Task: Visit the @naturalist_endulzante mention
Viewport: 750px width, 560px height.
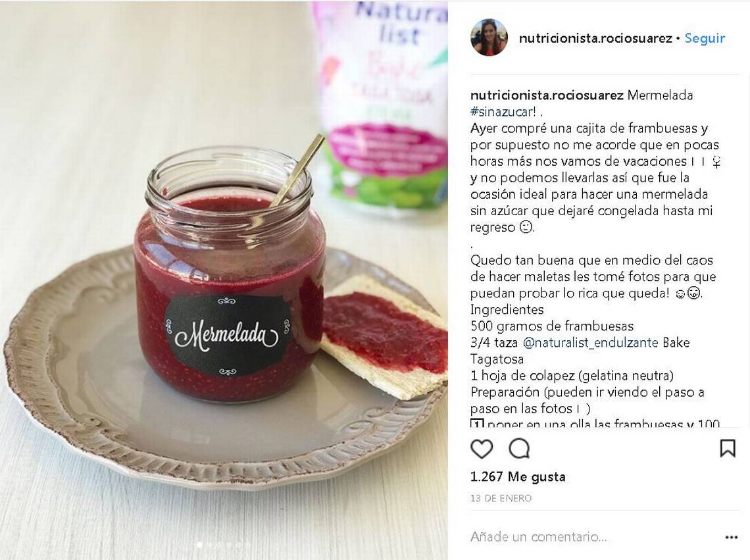Action: tap(591, 343)
